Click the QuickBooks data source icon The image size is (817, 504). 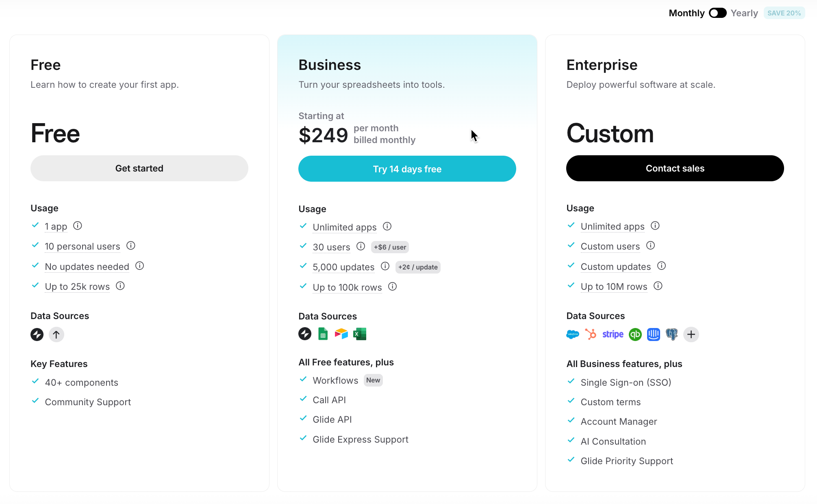(x=635, y=334)
